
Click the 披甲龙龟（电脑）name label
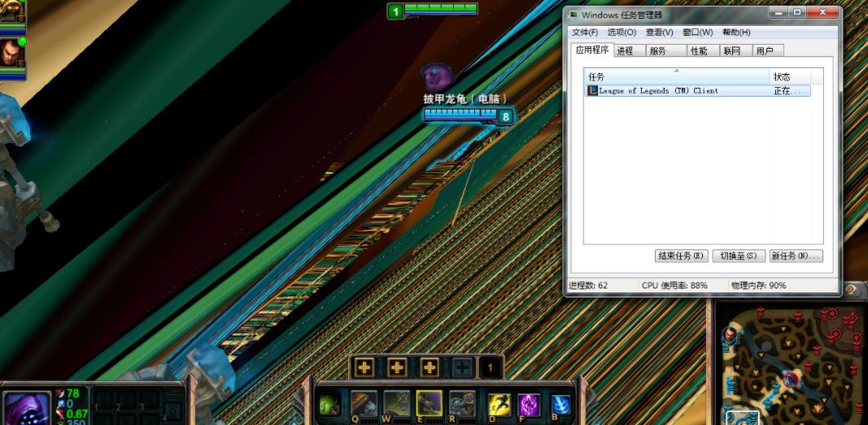tap(465, 99)
